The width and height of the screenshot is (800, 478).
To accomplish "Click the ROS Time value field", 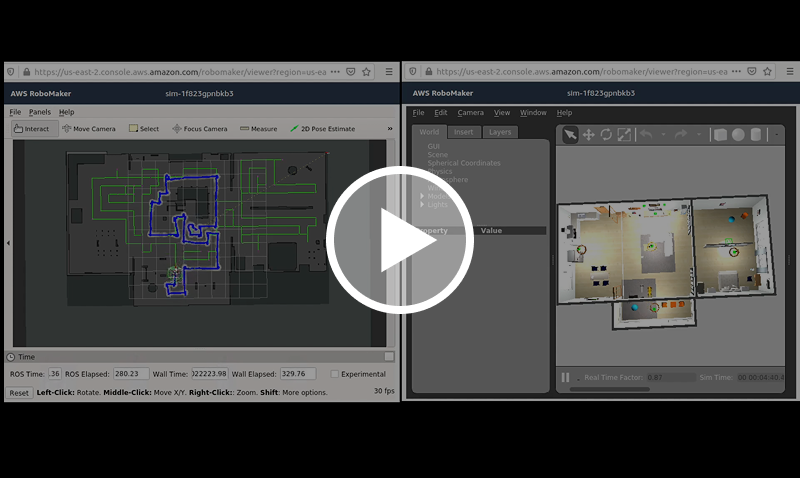I will pyautogui.click(x=55, y=374).
